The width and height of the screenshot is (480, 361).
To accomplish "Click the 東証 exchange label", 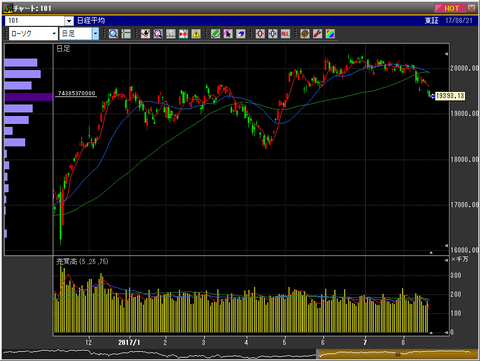I will (431, 21).
